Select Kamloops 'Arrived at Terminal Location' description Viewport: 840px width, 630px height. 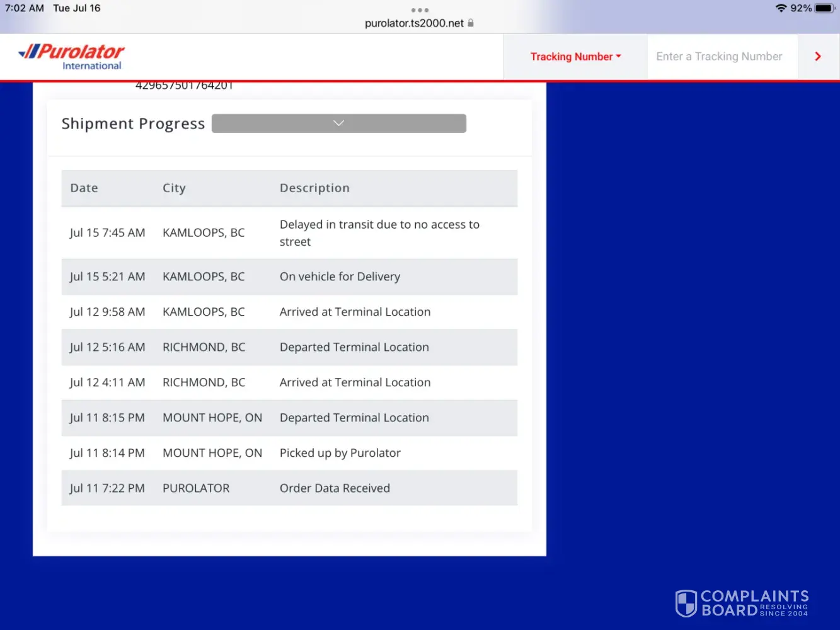pyautogui.click(x=355, y=312)
